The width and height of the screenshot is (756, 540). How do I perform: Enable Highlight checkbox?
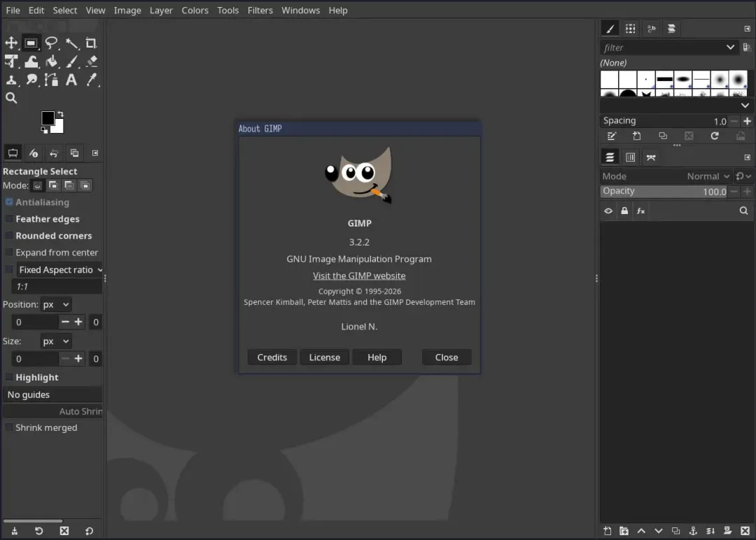click(9, 377)
